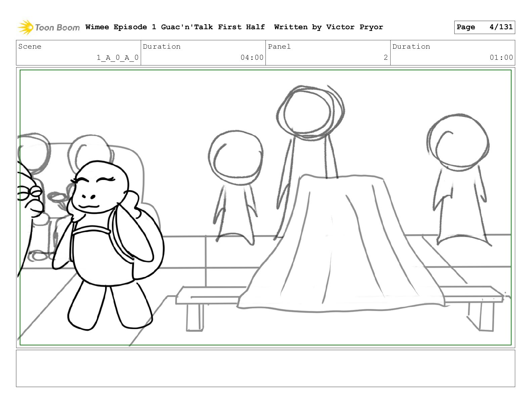The width and height of the screenshot is (532, 411).
Task: Click the panel duration value '01:00'
Action: [501, 57]
